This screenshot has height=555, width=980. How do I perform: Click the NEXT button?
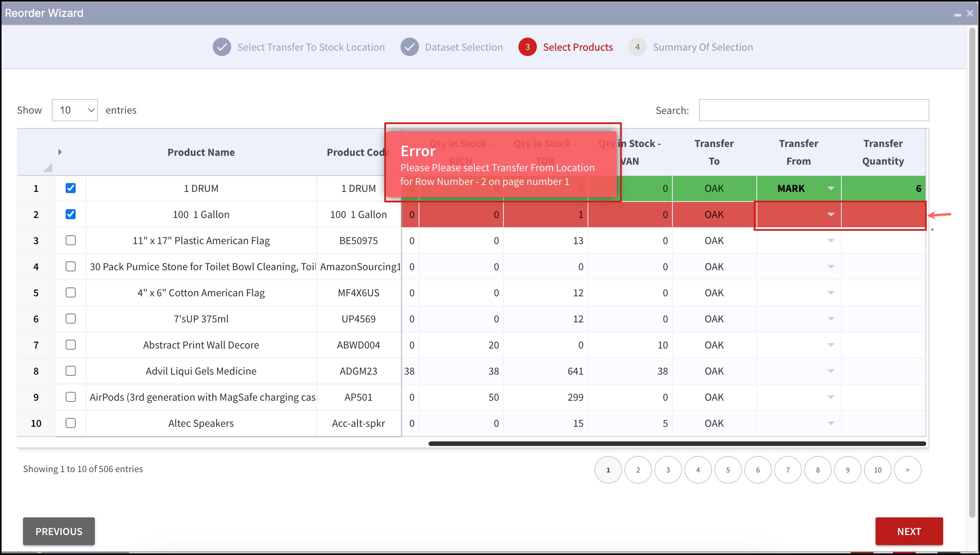[909, 531]
